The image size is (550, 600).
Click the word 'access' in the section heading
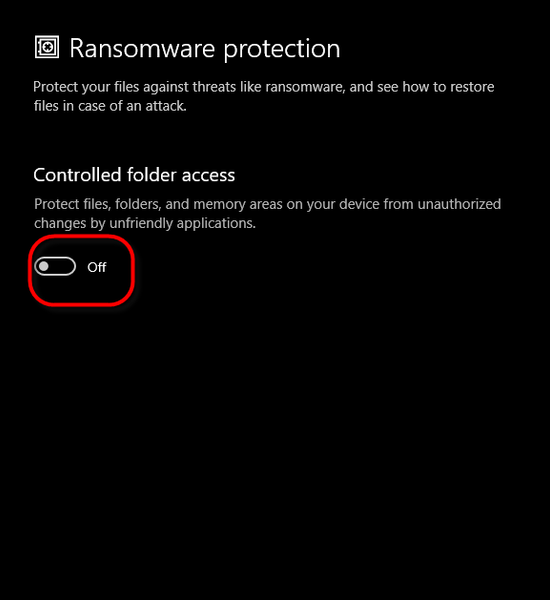208,176
